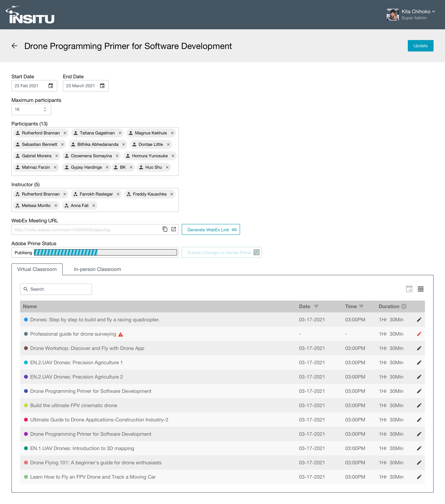The height and width of the screenshot is (504, 445).
Task: Remove participant Mahnaz Farzin
Action: (x=55, y=167)
